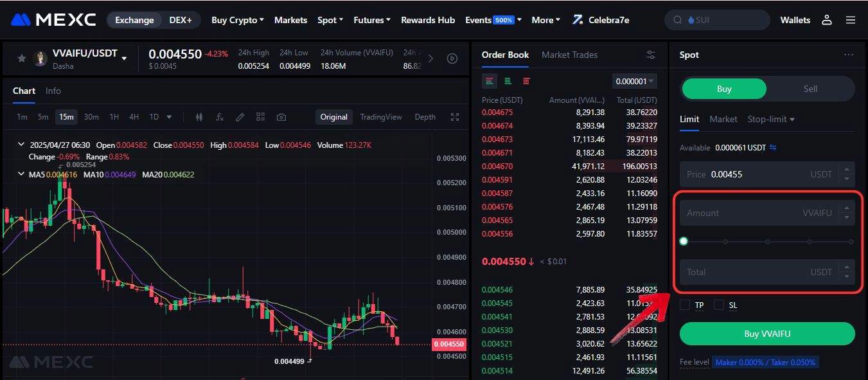The image size is (868, 380).
Task: Switch to the Sell side toggle
Action: (810, 89)
